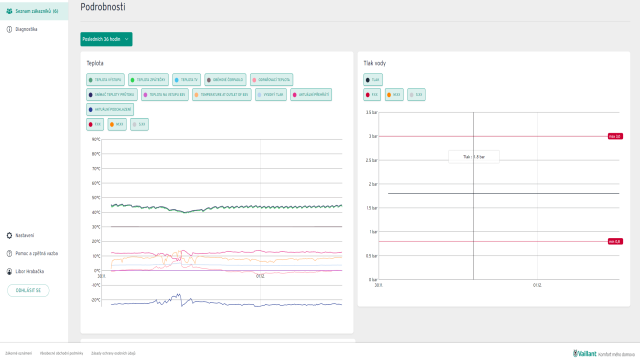Toggle the TLAK series chip in Tlak vody
Viewport: 640px width, 360px height.
tap(373, 80)
